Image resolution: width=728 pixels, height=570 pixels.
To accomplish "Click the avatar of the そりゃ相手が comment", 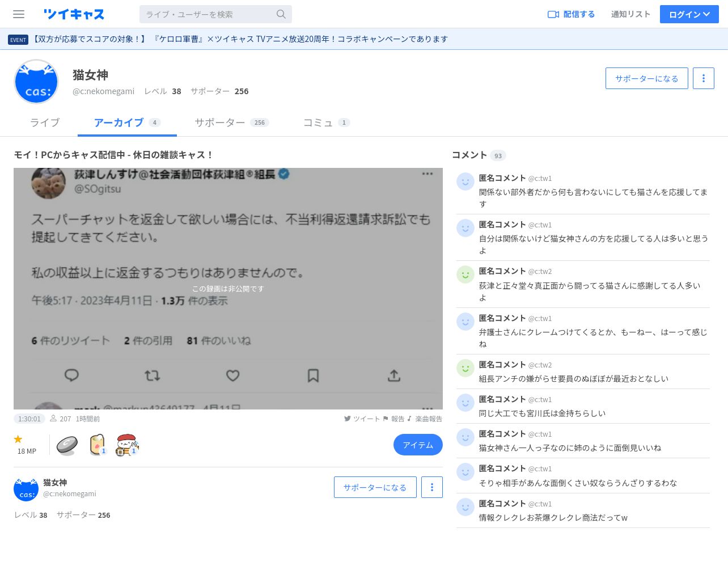I will (465, 472).
